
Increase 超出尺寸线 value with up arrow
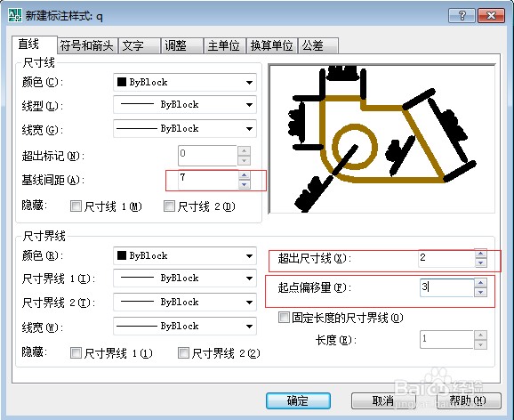pos(480,254)
